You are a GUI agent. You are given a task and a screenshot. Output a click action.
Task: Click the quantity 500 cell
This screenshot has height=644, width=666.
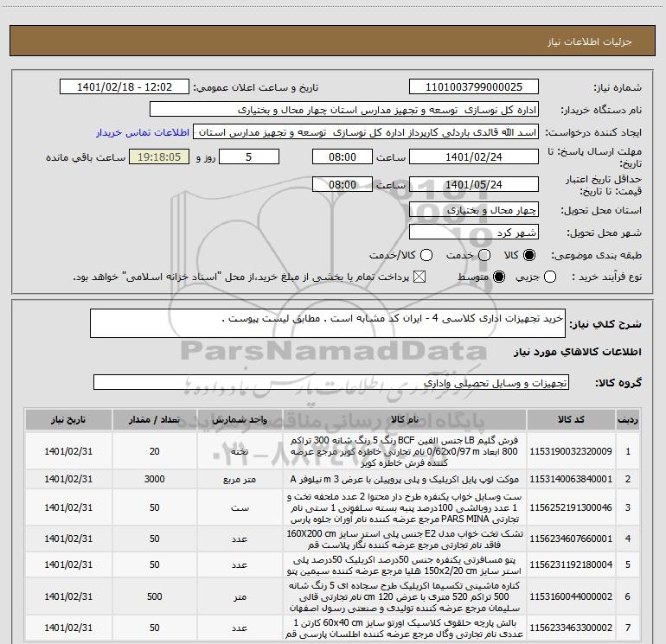pos(155,596)
